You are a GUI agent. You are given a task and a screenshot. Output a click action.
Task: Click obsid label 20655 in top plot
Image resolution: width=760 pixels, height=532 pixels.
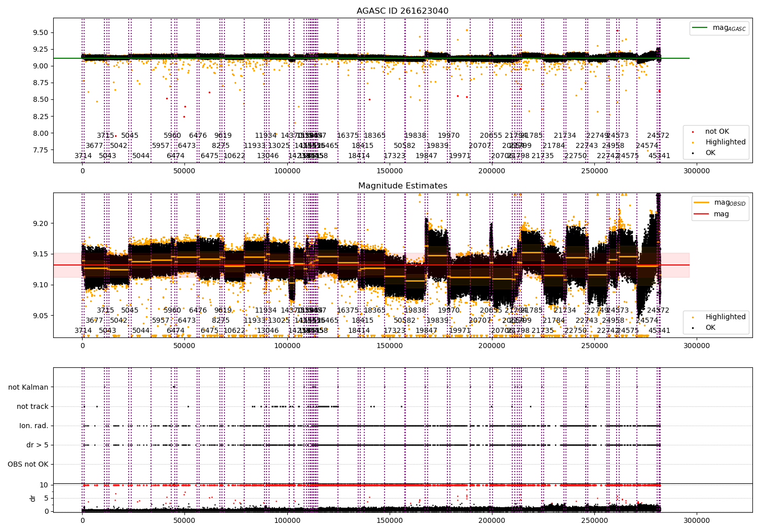point(491,135)
